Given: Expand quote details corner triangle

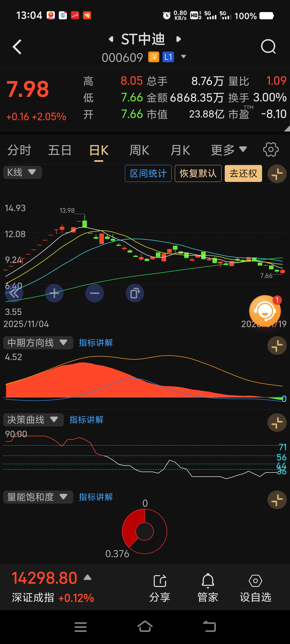Looking at the screenshot, I should click(x=287, y=129).
